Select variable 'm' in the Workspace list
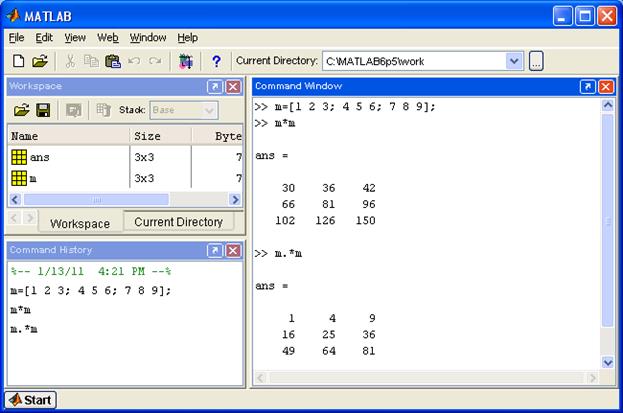Image resolution: width=623 pixels, height=413 pixels. [x=33, y=178]
